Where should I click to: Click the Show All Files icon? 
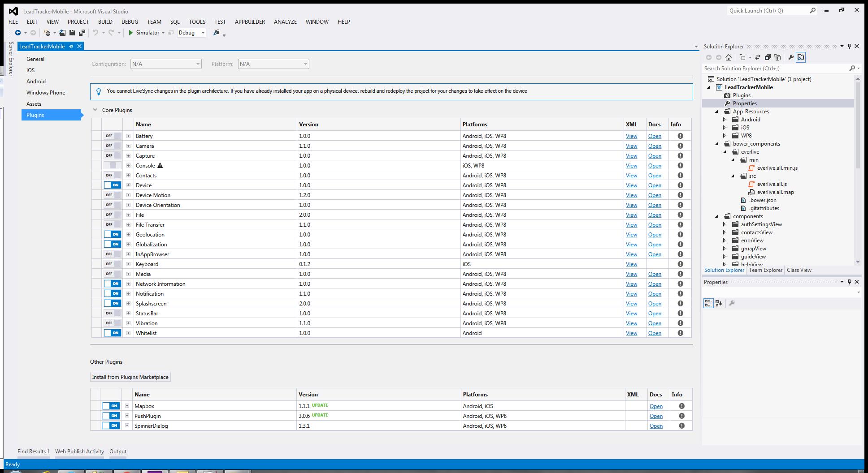[777, 57]
